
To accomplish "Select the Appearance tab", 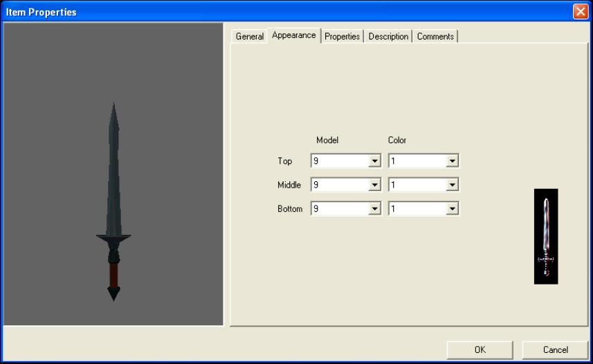I will point(293,35).
